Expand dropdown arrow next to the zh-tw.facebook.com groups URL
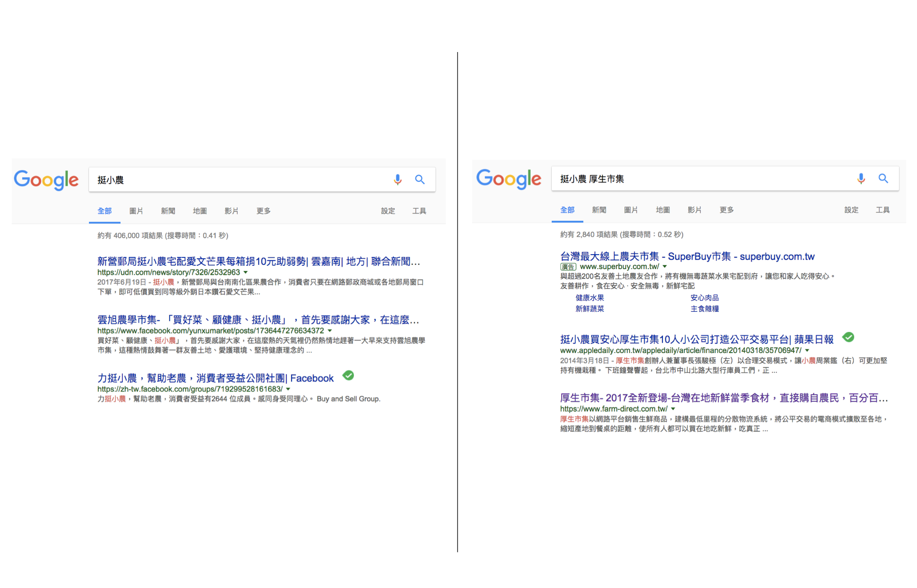Viewport: 917px width, 588px height. tap(288, 389)
